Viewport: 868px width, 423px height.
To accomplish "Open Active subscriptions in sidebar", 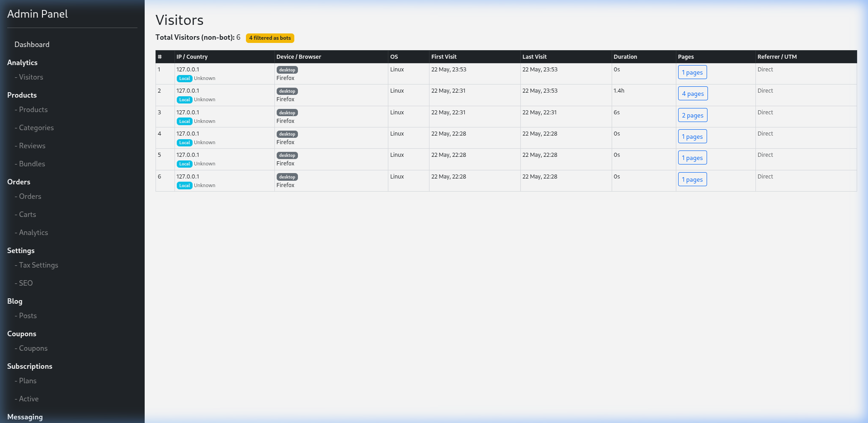I will click(x=27, y=399).
